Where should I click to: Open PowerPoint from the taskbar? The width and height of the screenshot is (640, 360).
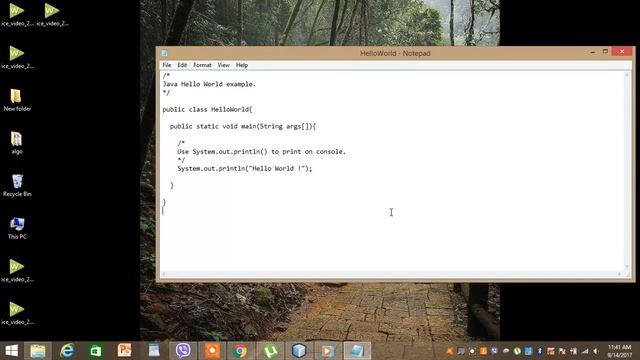124,351
